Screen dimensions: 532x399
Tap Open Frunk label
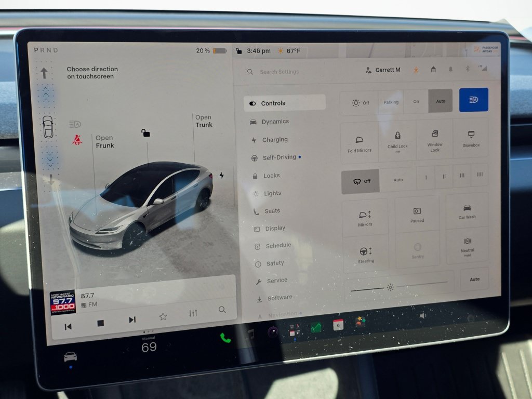[105, 142]
